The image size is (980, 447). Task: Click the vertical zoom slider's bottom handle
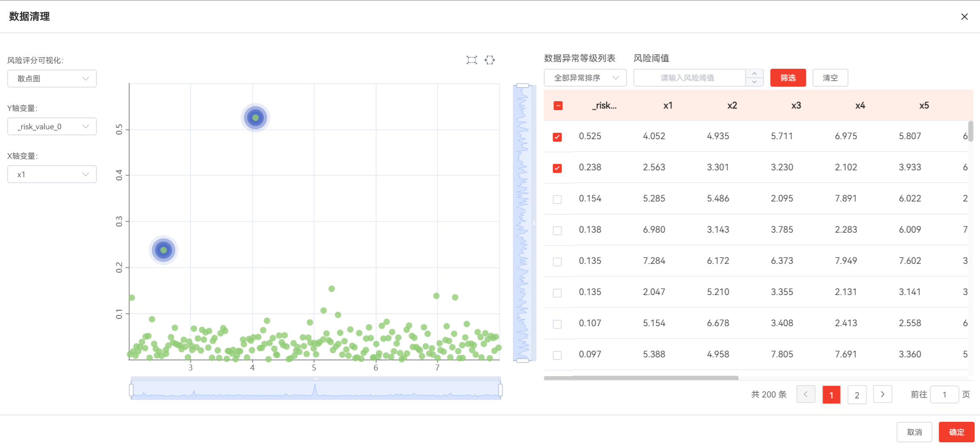tap(522, 360)
